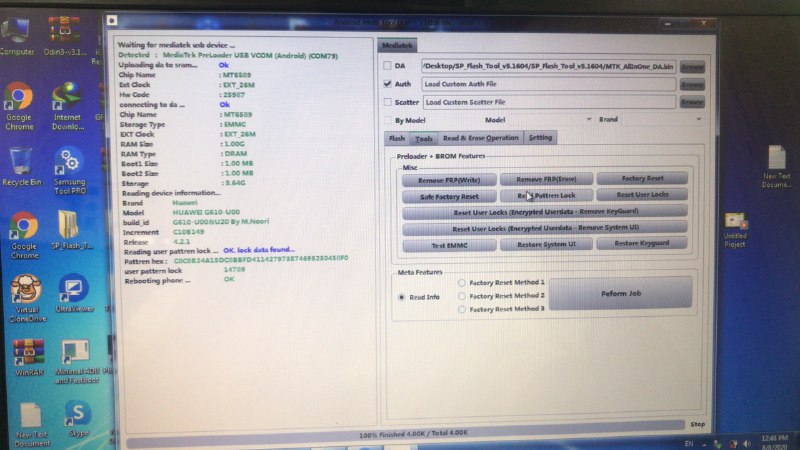Open New Text Document at bottom left
The width and height of the screenshot is (800, 450).
(31, 424)
